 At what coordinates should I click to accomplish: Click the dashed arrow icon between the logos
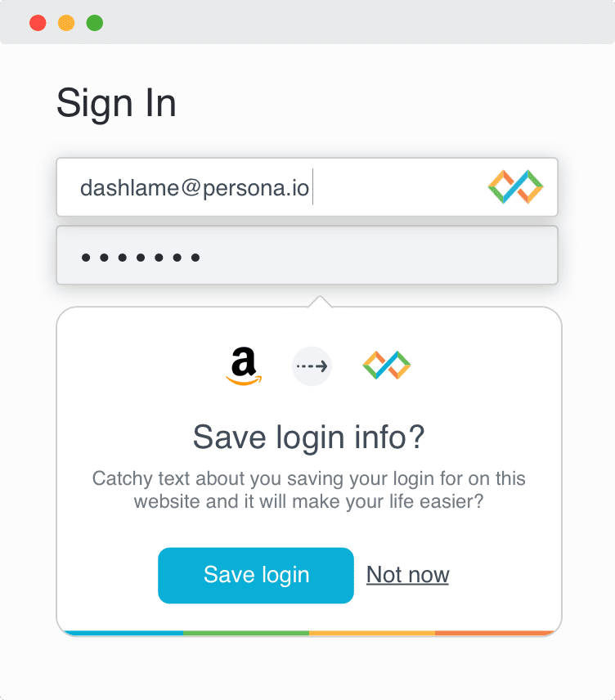click(312, 366)
